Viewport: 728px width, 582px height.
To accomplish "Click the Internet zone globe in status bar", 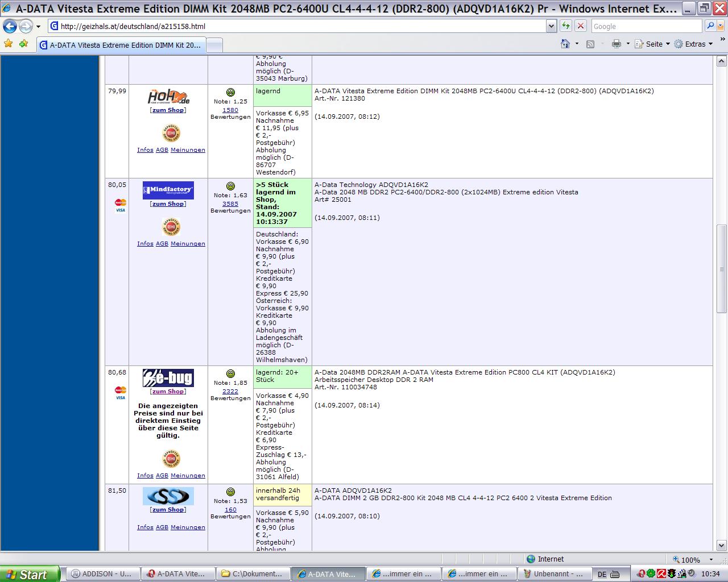I will [531, 559].
